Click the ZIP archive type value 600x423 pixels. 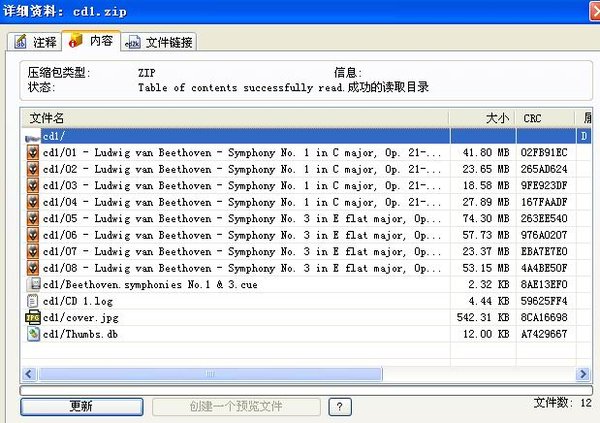click(147, 73)
